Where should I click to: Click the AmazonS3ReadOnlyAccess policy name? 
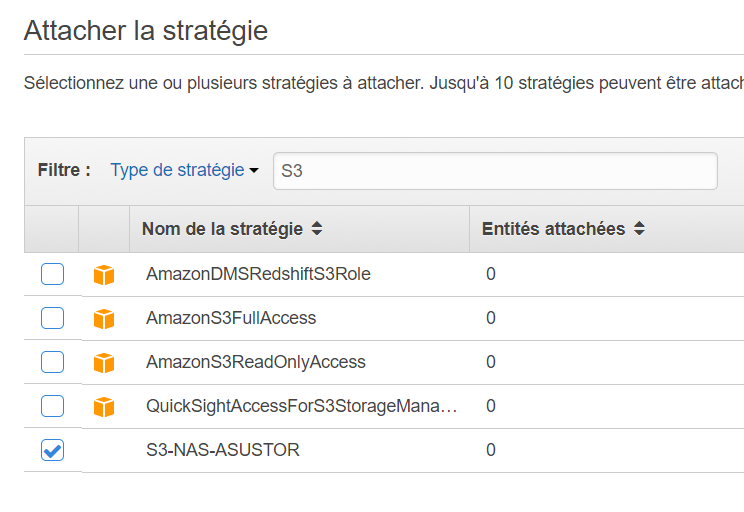pyautogui.click(x=256, y=362)
